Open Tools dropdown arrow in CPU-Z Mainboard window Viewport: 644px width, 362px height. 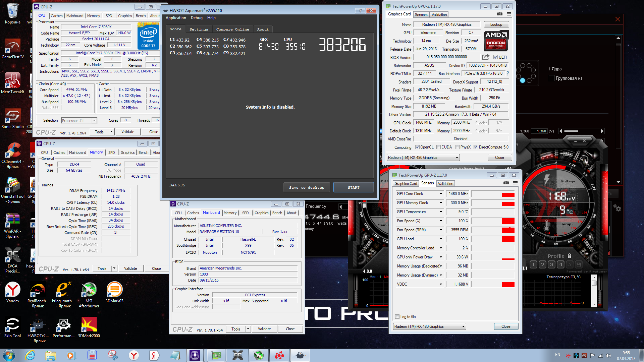coord(248,329)
